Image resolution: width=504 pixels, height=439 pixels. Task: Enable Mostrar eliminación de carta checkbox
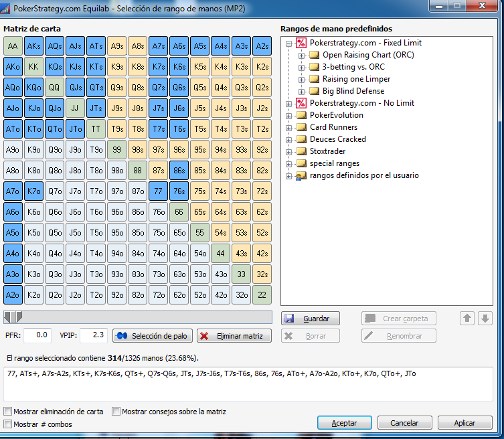pos(8,412)
